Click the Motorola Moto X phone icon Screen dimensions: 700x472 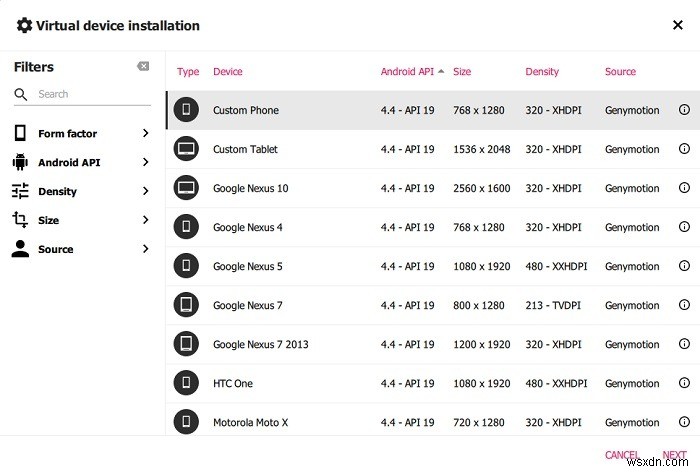[x=186, y=422]
